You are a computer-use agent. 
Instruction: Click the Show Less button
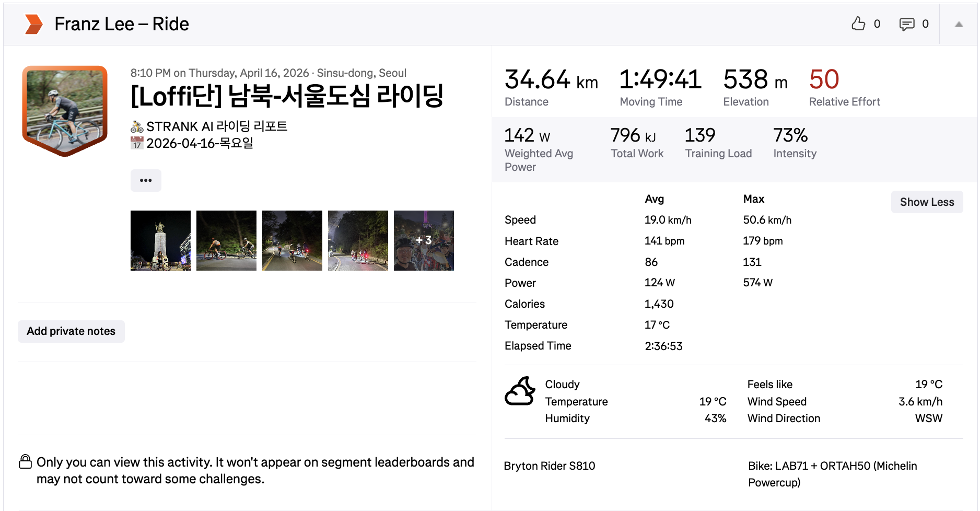pos(927,202)
